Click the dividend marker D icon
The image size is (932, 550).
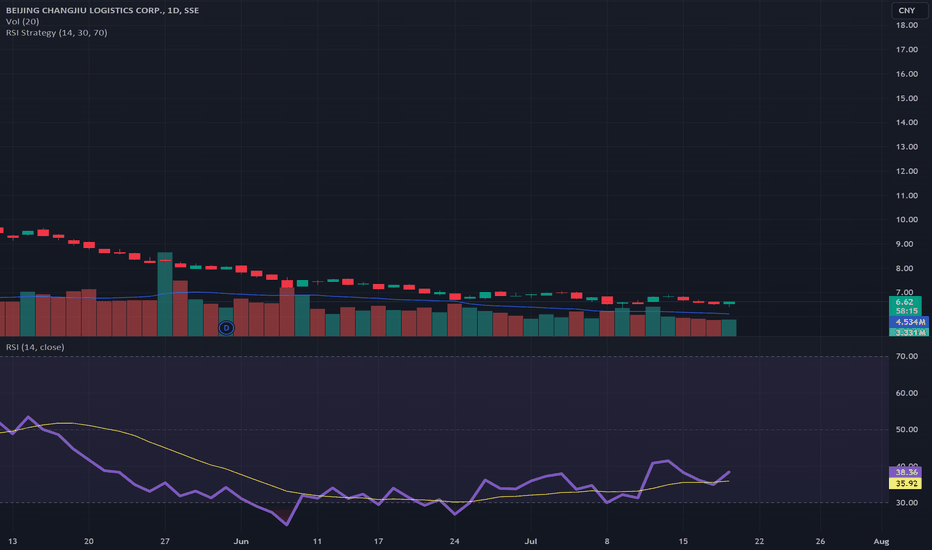coord(226,328)
